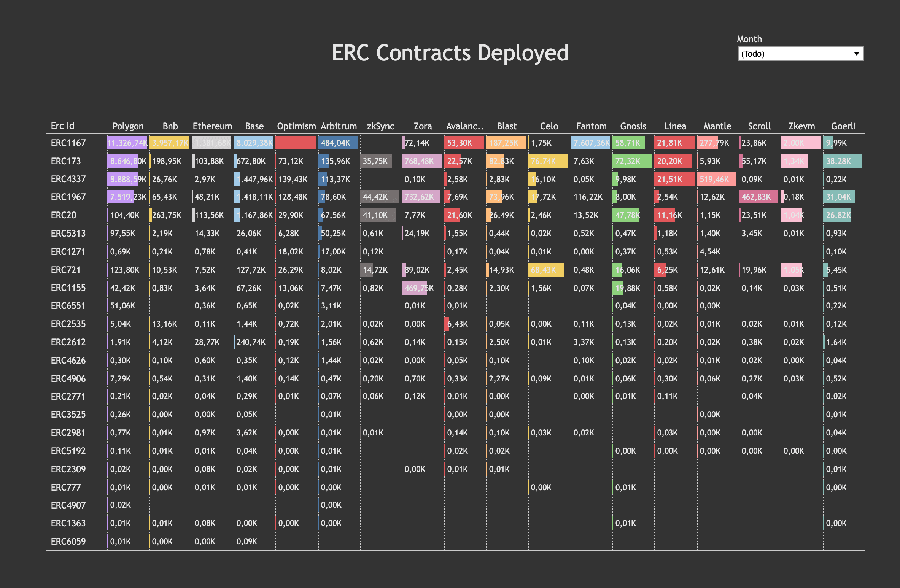Select the Zkevm column header
Viewport: 900px width, 588px height.
click(801, 126)
